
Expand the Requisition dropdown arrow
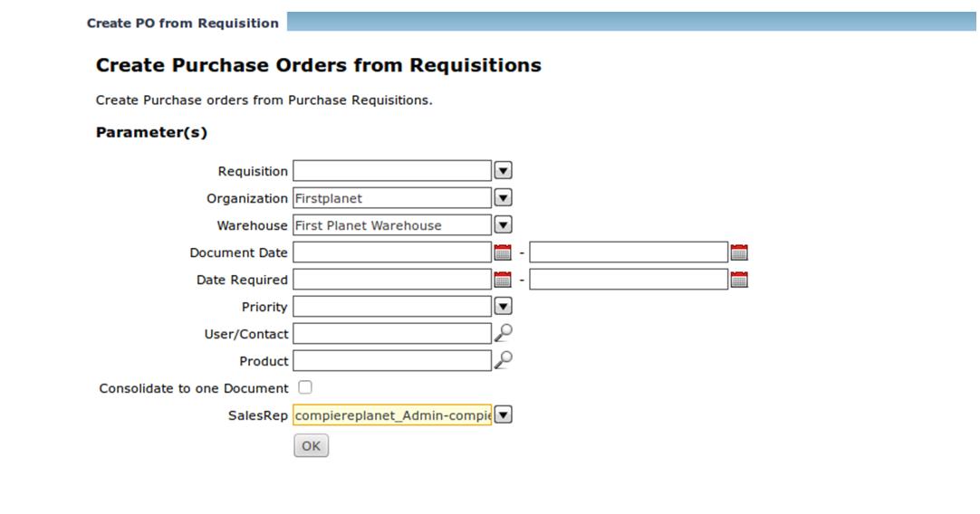[504, 171]
